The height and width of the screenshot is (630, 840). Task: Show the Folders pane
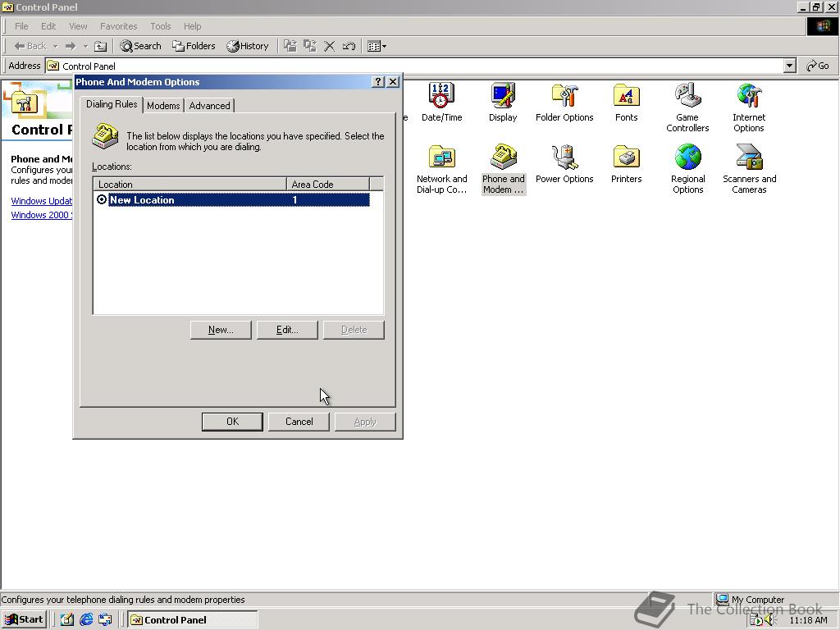(x=194, y=46)
